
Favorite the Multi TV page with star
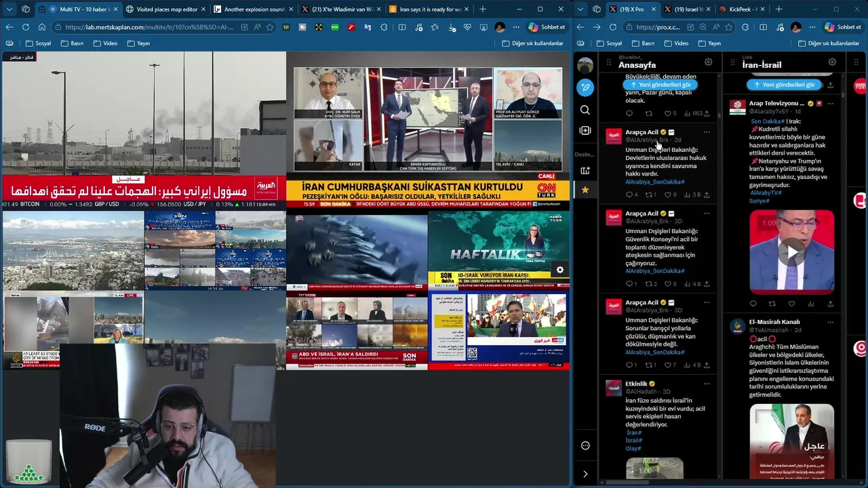pos(270,27)
